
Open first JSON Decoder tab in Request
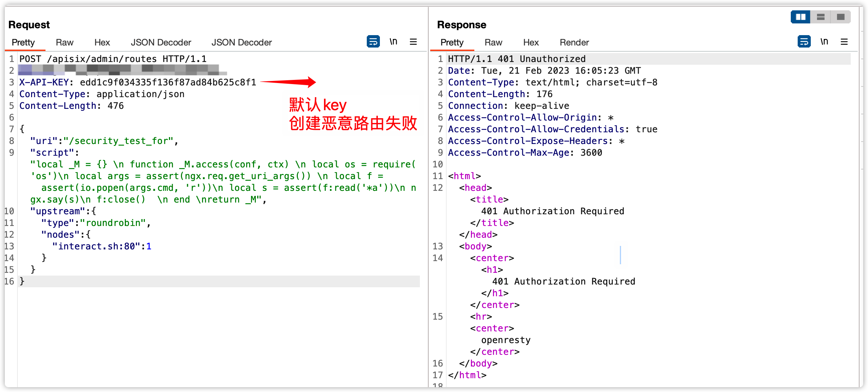coord(161,42)
